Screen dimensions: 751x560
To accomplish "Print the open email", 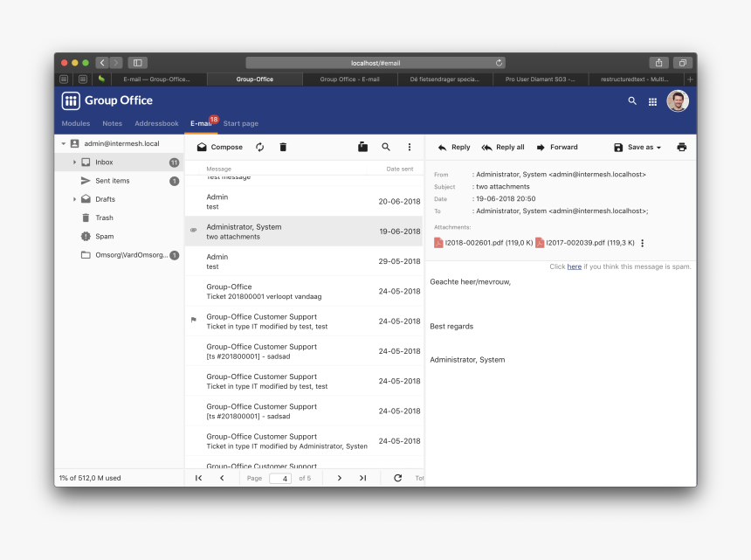I will coord(682,148).
